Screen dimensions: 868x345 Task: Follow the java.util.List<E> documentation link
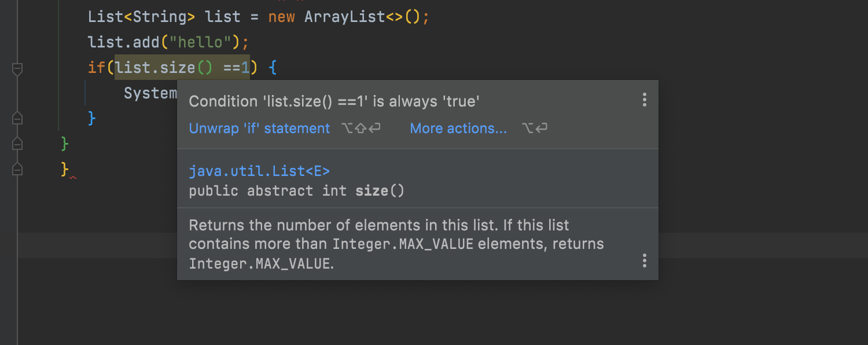259,171
